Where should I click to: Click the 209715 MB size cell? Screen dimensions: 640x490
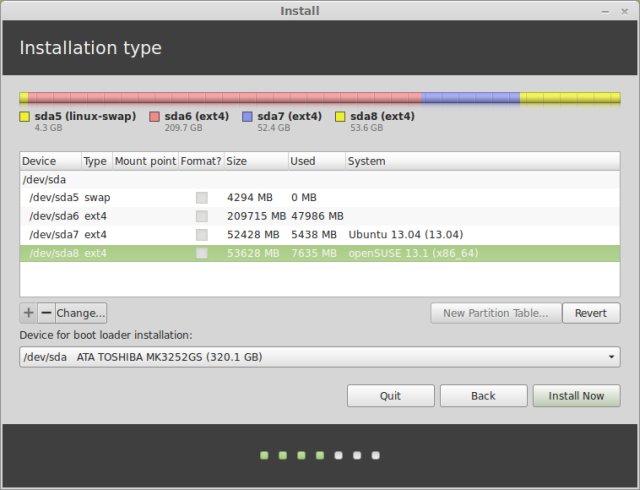coord(256,216)
